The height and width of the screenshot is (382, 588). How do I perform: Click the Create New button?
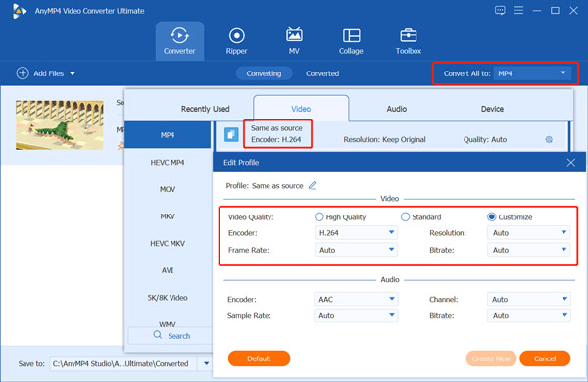(x=491, y=358)
